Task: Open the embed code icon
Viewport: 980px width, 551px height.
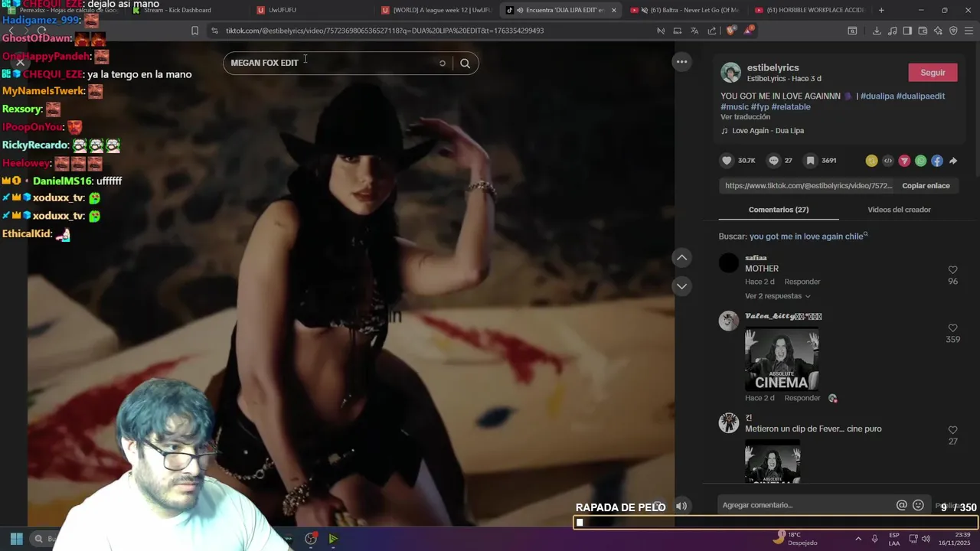Action: [x=888, y=161]
